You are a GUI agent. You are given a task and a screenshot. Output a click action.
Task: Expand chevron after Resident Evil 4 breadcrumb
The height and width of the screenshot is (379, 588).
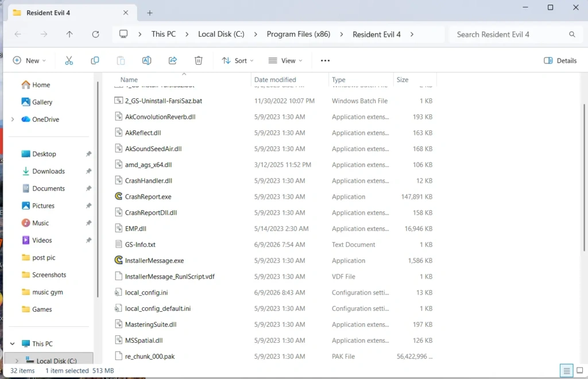tap(412, 34)
